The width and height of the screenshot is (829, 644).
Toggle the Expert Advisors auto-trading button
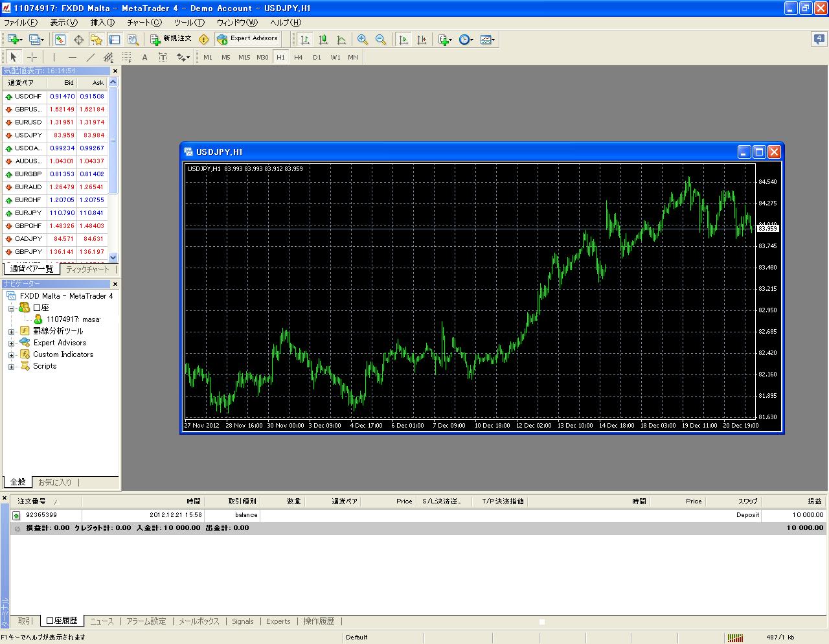(x=247, y=40)
